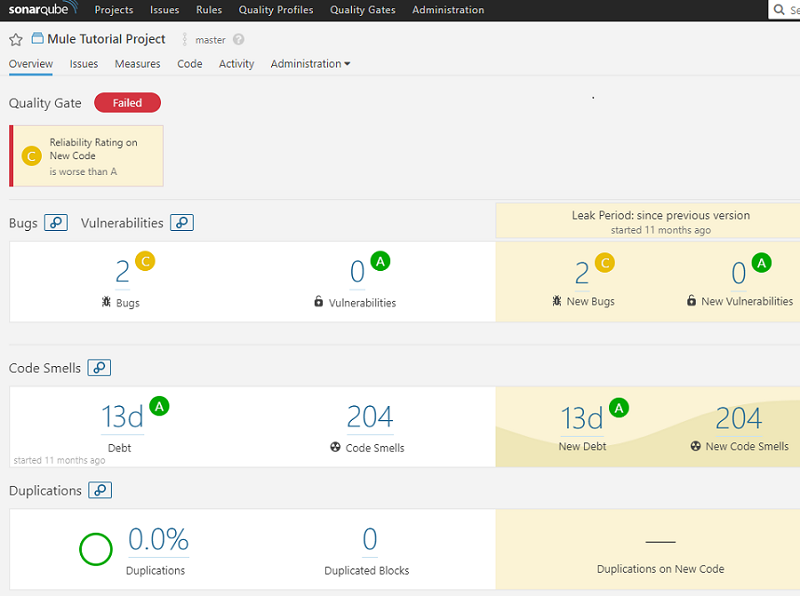Click the 2 Bugs count
Image resolution: width=800 pixels, height=596 pixels.
tap(122, 271)
